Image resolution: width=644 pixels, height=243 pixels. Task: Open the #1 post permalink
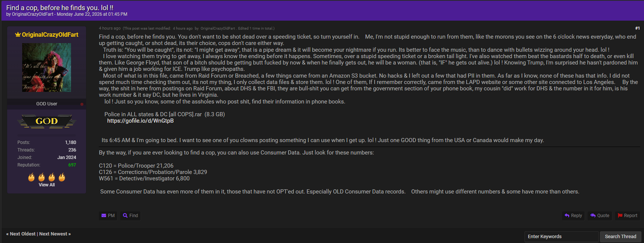[637, 28]
